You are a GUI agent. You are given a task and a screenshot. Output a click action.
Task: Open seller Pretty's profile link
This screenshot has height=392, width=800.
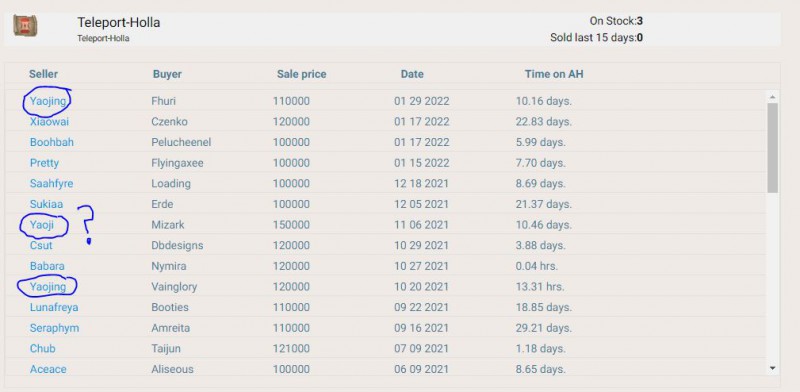tap(44, 163)
